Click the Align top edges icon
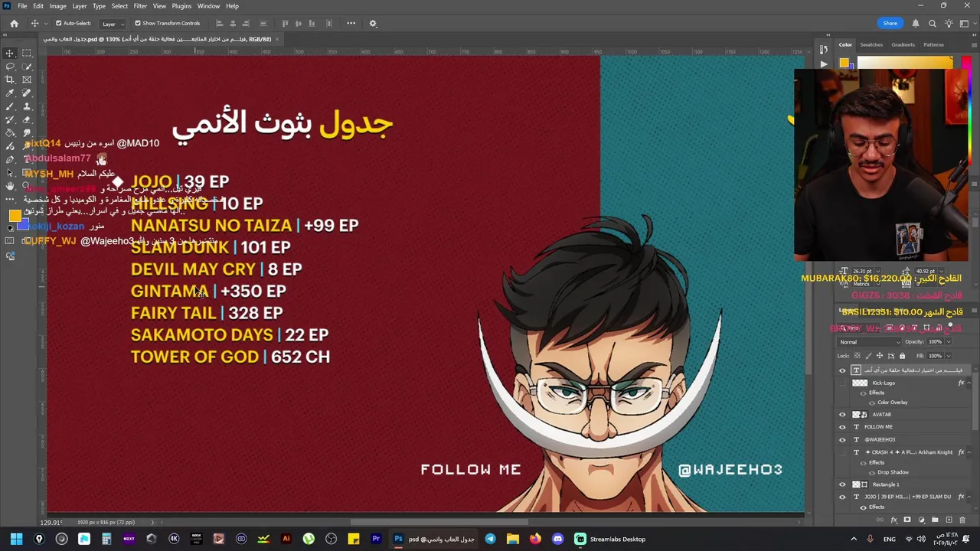 (286, 23)
